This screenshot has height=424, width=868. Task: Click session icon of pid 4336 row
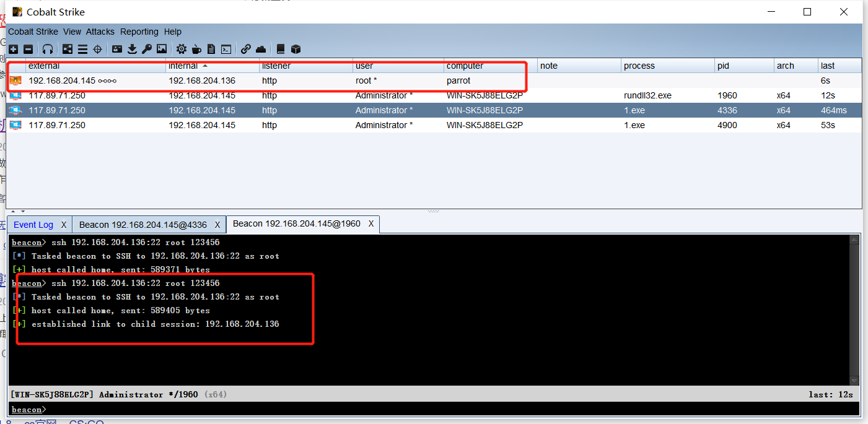point(15,110)
